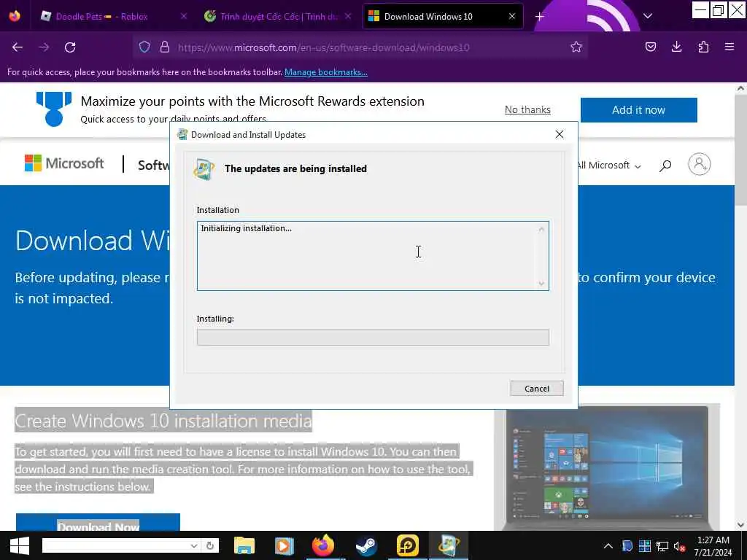The height and width of the screenshot is (560, 747).
Task: Go forward one page
Action: pos(44,47)
